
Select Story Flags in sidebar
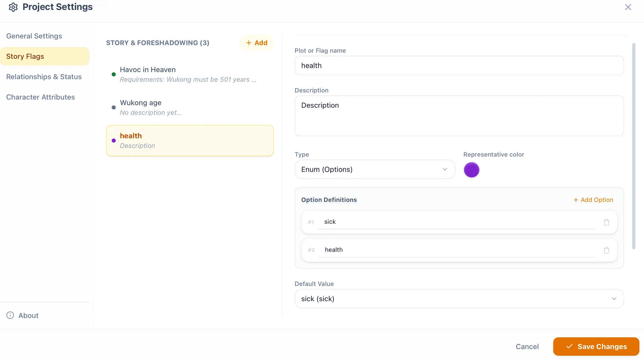coord(45,56)
